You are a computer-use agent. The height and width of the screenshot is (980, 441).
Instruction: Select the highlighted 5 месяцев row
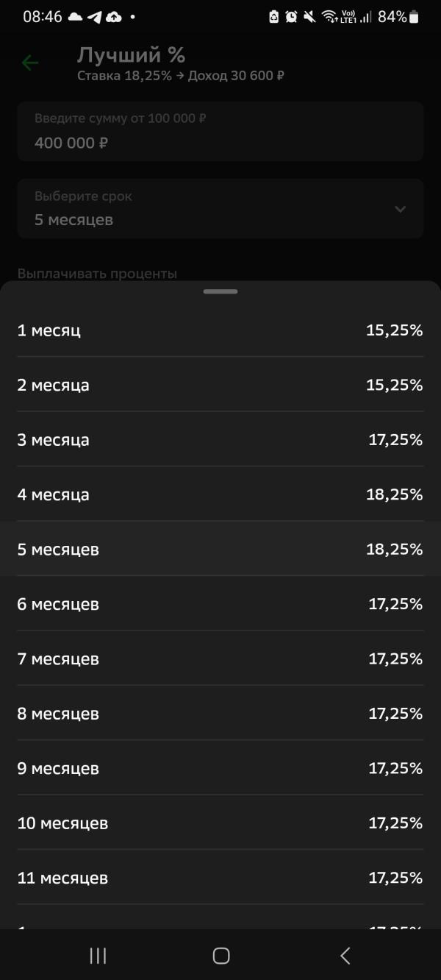point(220,549)
